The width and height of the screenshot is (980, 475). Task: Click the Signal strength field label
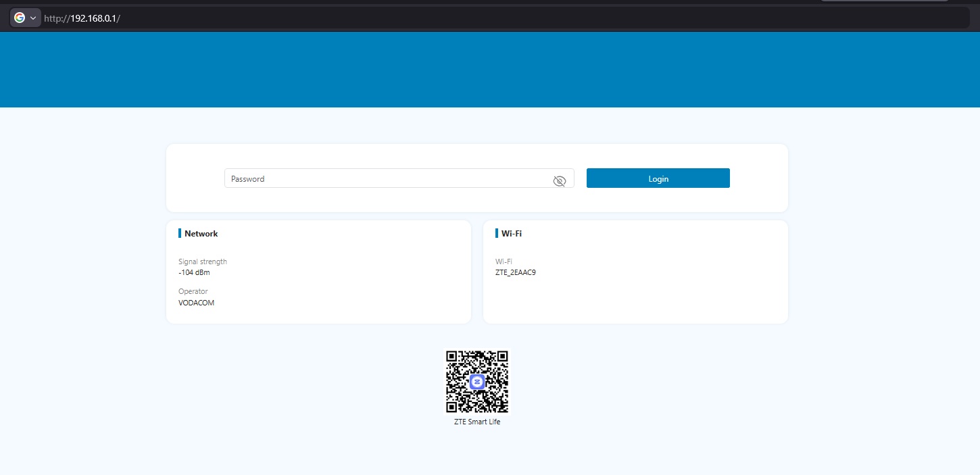(x=202, y=261)
